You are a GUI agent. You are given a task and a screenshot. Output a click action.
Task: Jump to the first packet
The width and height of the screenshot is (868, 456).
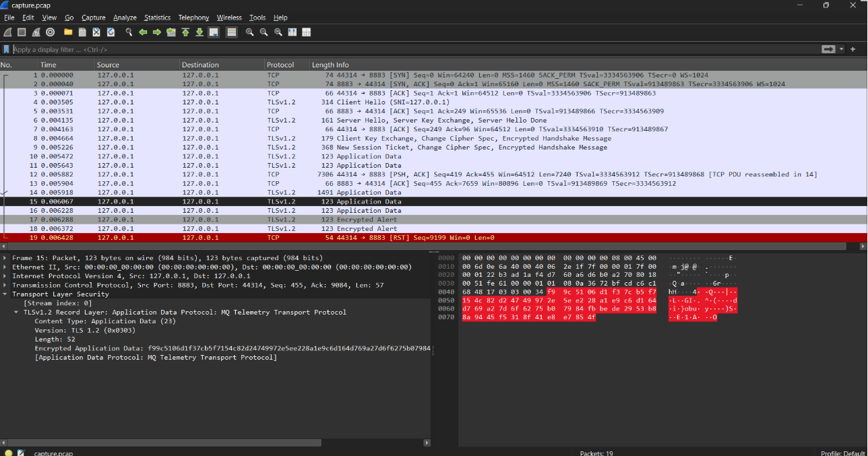tap(185, 32)
